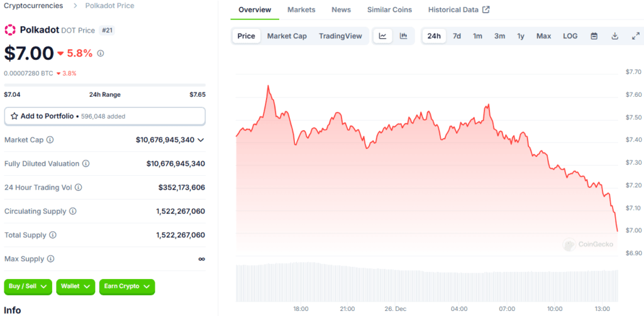This screenshot has width=644, height=316.
Task: Select the 24h time range
Action: point(434,36)
